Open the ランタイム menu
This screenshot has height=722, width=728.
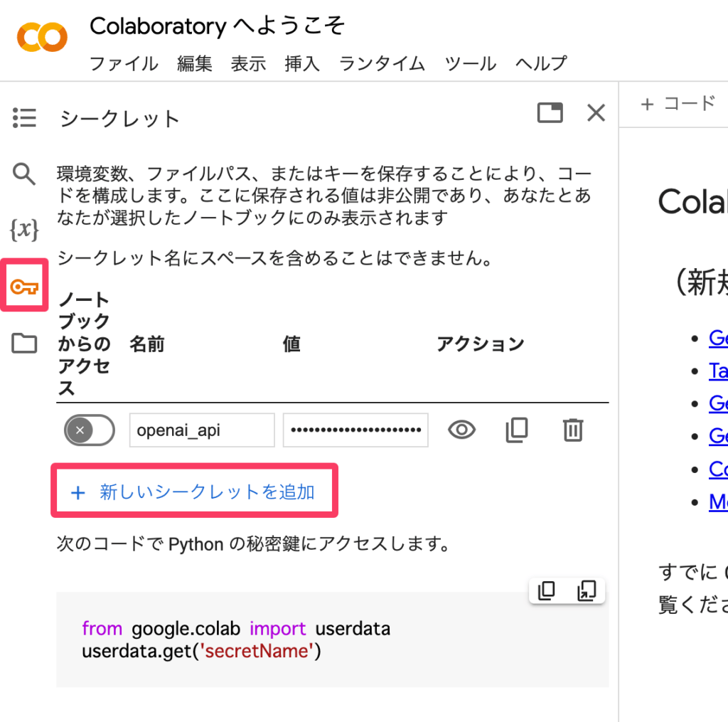382,63
